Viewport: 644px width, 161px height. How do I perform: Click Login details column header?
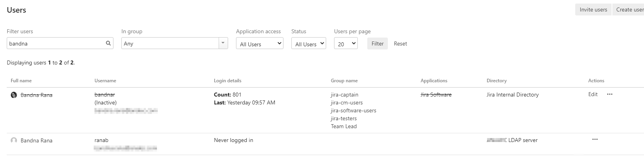228,81
